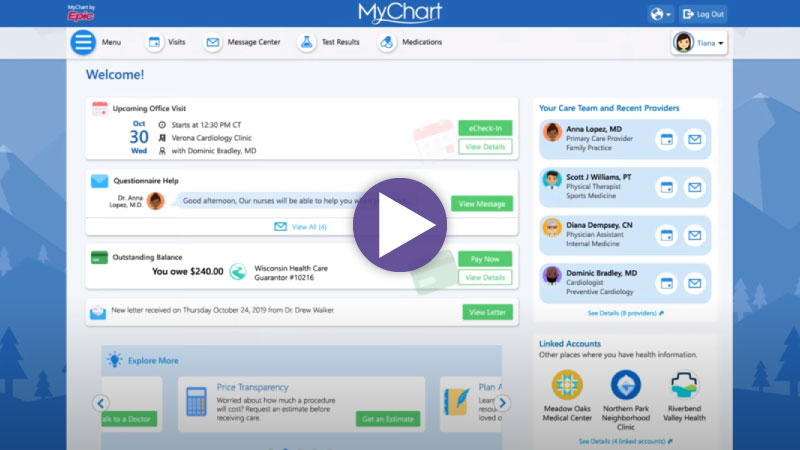This screenshot has width=800, height=450.
Task: Click the View Letter button
Action: tap(487, 312)
